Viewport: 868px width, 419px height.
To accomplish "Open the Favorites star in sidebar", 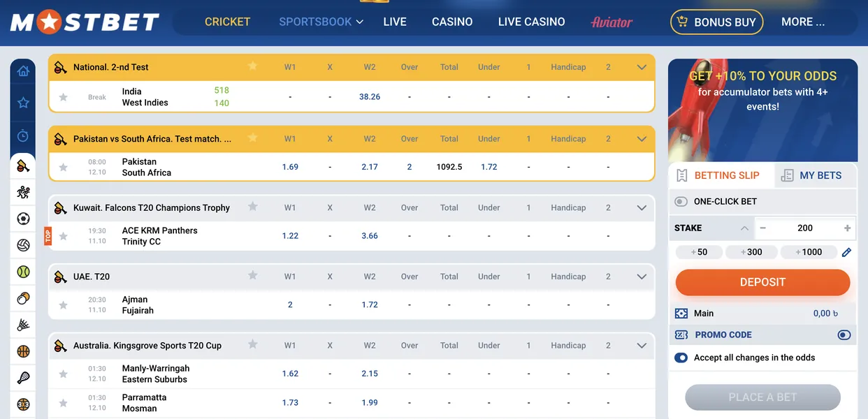I will click(23, 102).
